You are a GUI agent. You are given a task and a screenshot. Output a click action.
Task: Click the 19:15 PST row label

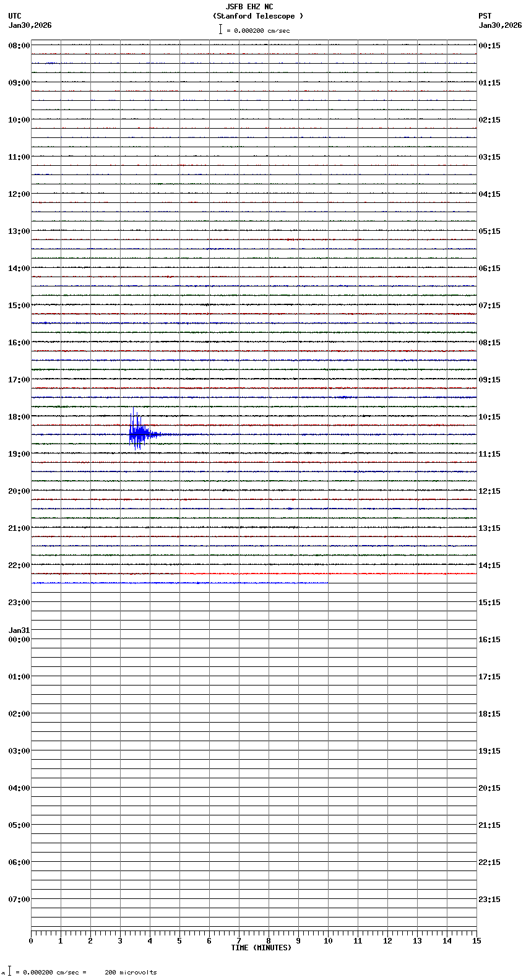click(489, 751)
